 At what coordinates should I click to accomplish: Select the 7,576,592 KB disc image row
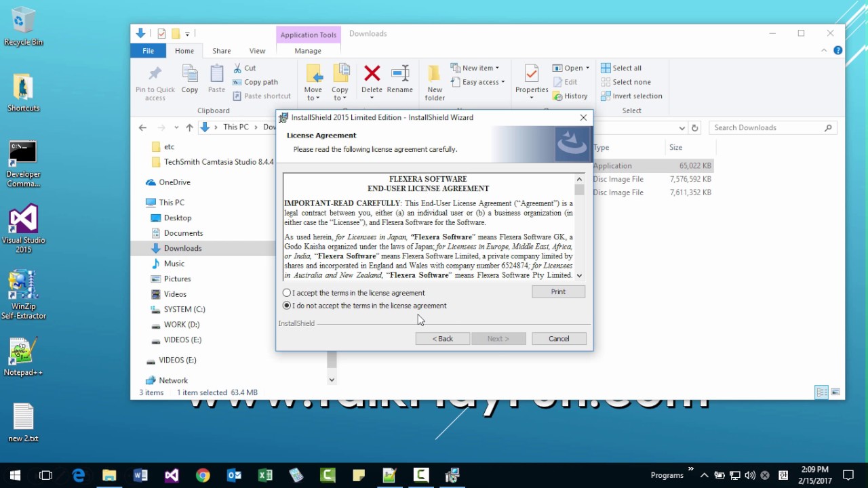(652, 179)
